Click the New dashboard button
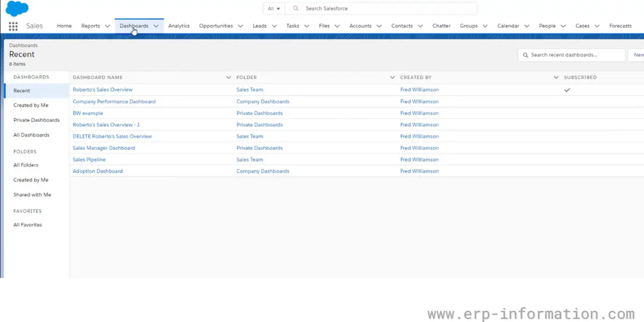Screen dimensions: 644x322 [x=638, y=55]
